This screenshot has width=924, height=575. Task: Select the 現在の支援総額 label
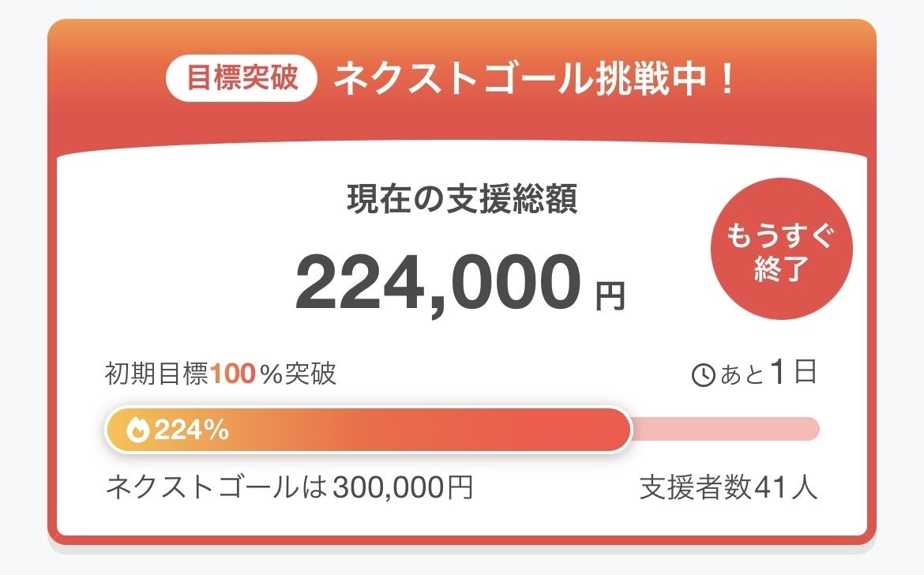(462, 201)
